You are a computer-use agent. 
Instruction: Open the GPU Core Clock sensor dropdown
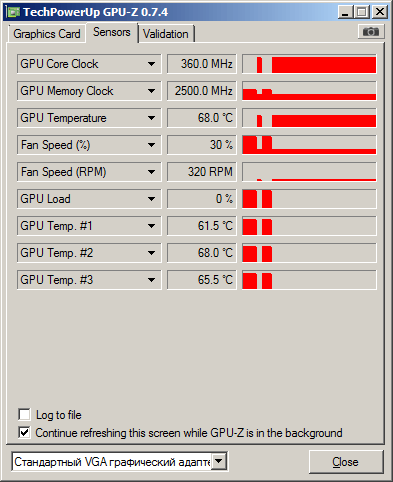151,64
